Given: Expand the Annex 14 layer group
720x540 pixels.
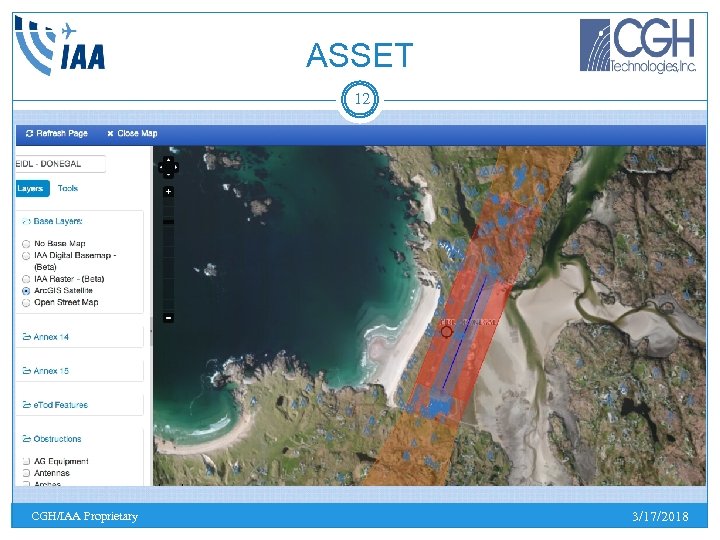Looking at the screenshot, I should pyautogui.click(x=45, y=337).
